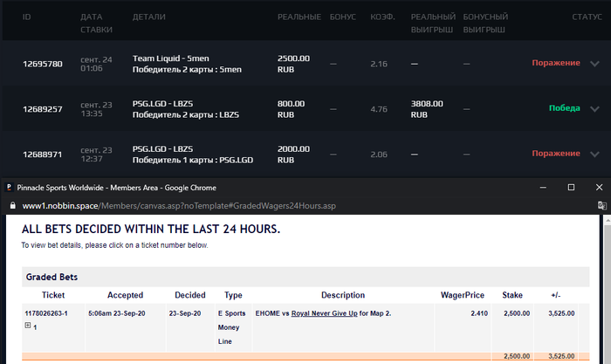Click the 2500.00 RUB stake amount
The height and width of the screenshot is (364, 611).
(x=293, y=64)
